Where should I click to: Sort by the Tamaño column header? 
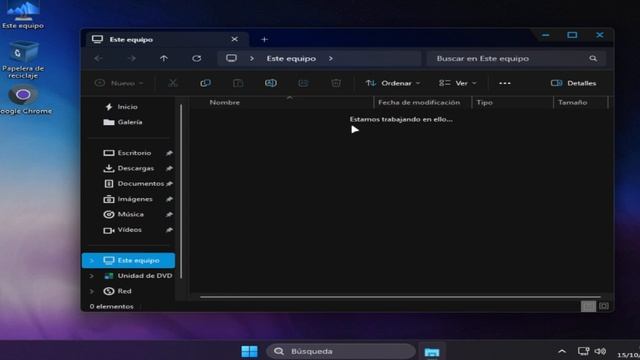pos(573,102)
